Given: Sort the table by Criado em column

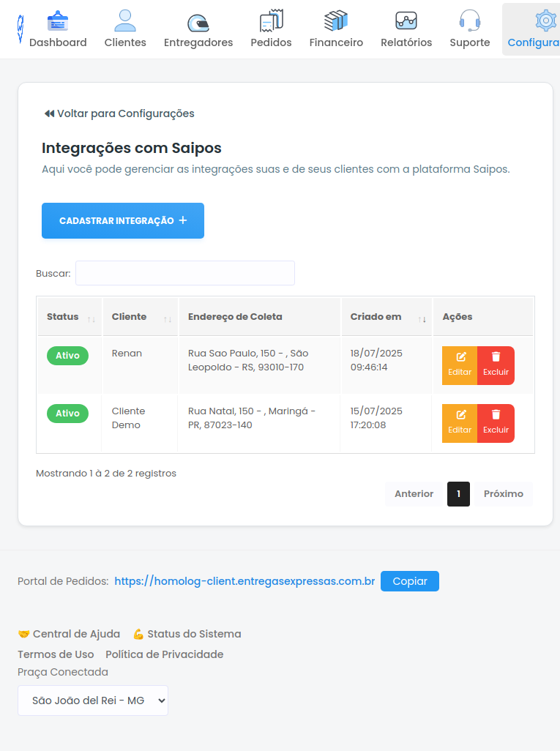Looking at the screenshot, I should click(376, 316).
